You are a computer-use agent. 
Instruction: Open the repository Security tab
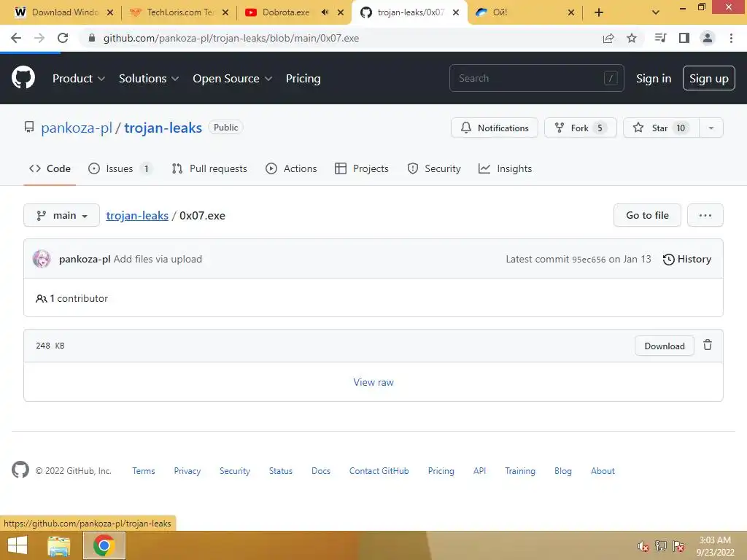434,168
